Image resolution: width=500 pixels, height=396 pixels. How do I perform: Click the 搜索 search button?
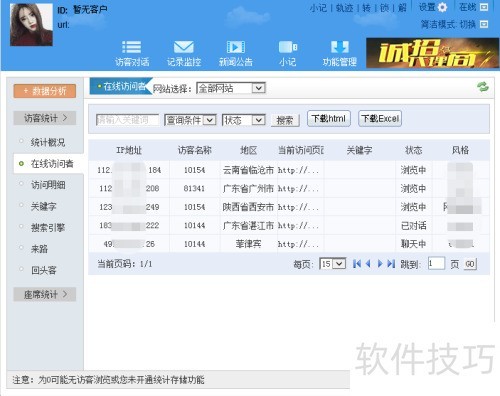pyautogui.click(x=285, y=120)
